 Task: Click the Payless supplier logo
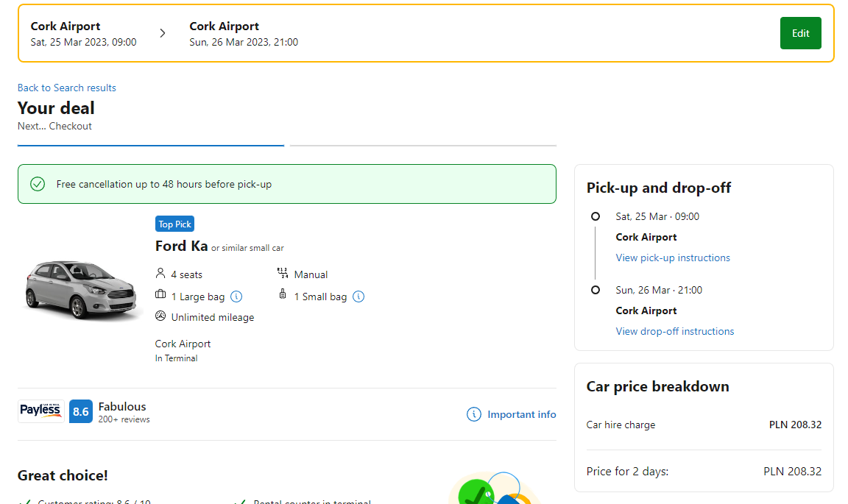click(x=41, y=411)
